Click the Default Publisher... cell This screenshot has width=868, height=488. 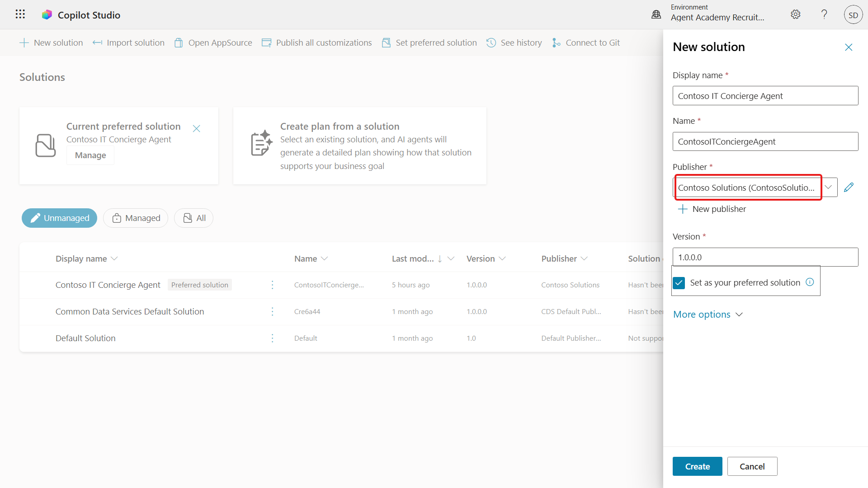click(571, 338)
